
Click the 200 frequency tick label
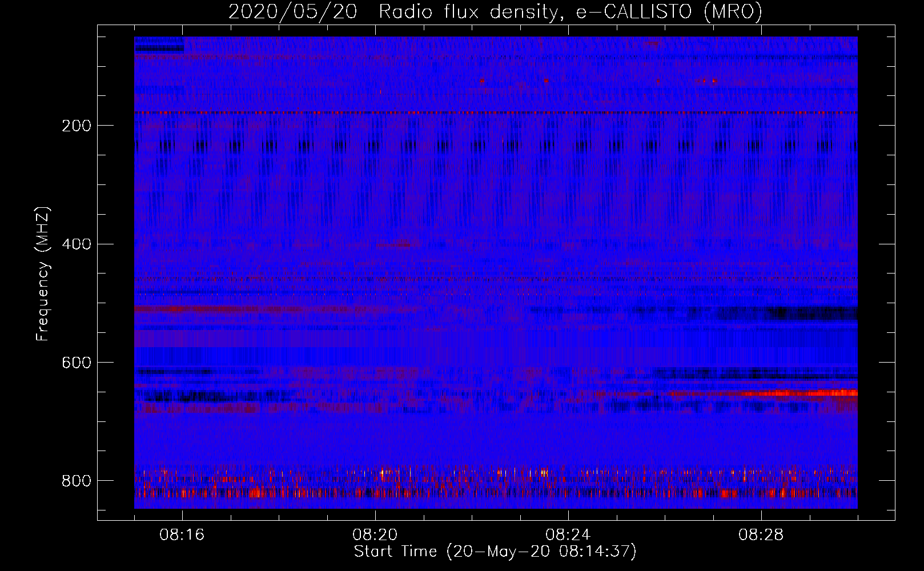point(77,126)
